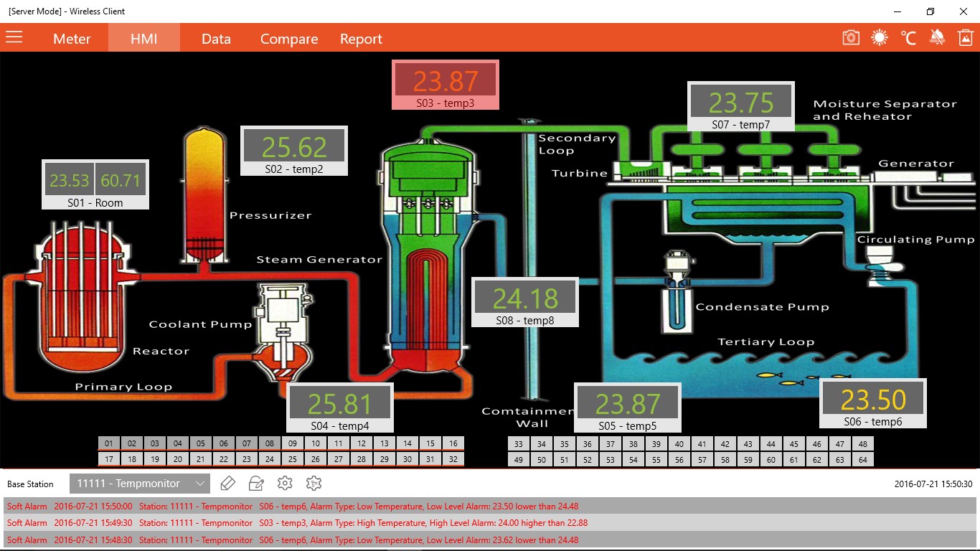Click sensor slot button 06
The image size is (980, 551).
tap(224, 443)
